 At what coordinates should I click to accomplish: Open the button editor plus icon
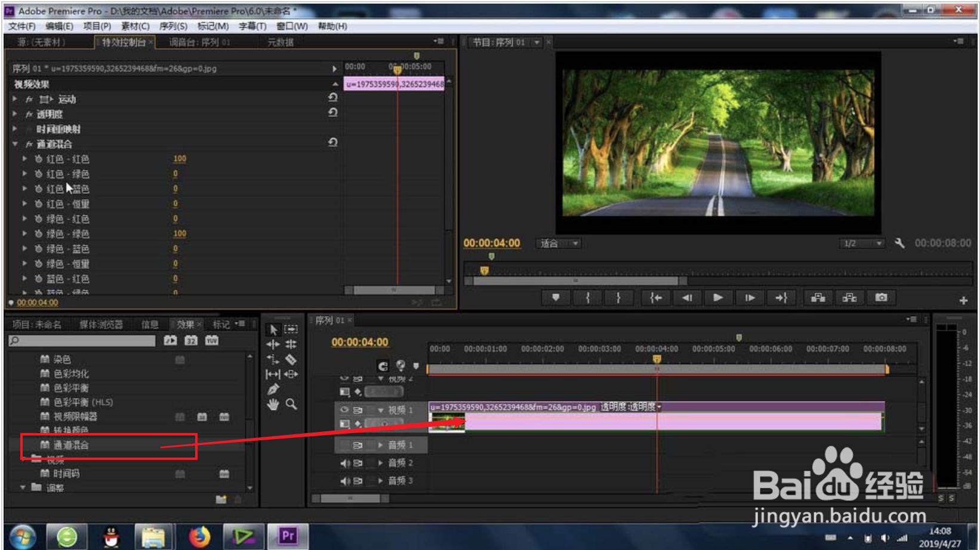[x=963, y=300]
